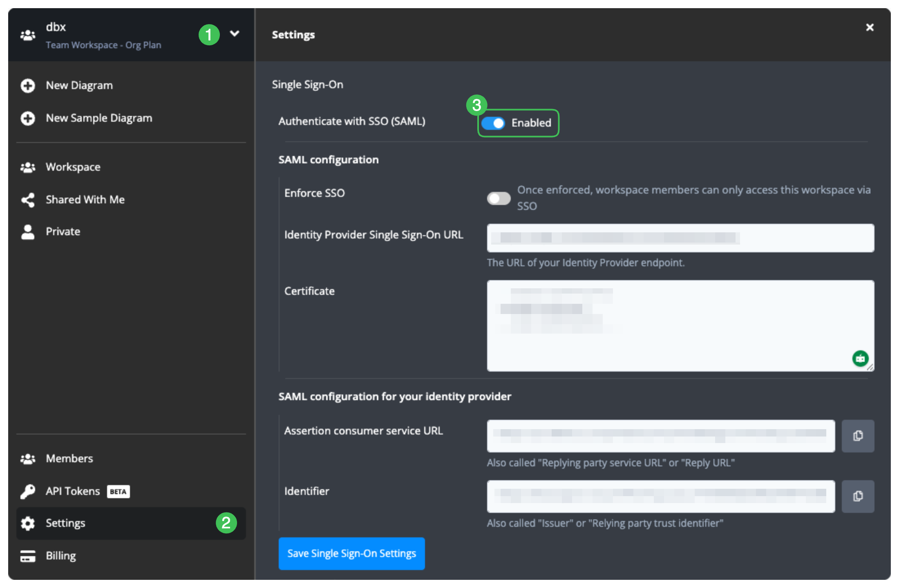This screenshot has height=588, width=899.
Task: Open the Workspace section in sidebar
Action: coord(73,167)
